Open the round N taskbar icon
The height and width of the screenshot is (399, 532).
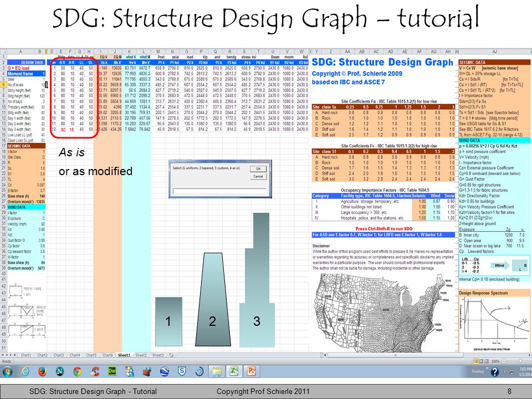pyautogui.click(x=60, y=371)
